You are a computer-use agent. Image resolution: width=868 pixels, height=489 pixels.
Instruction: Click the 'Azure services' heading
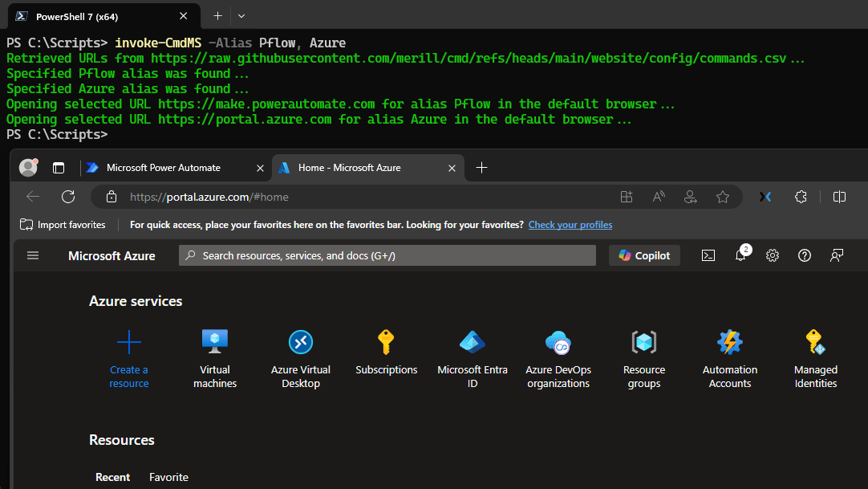coord(136,301)
